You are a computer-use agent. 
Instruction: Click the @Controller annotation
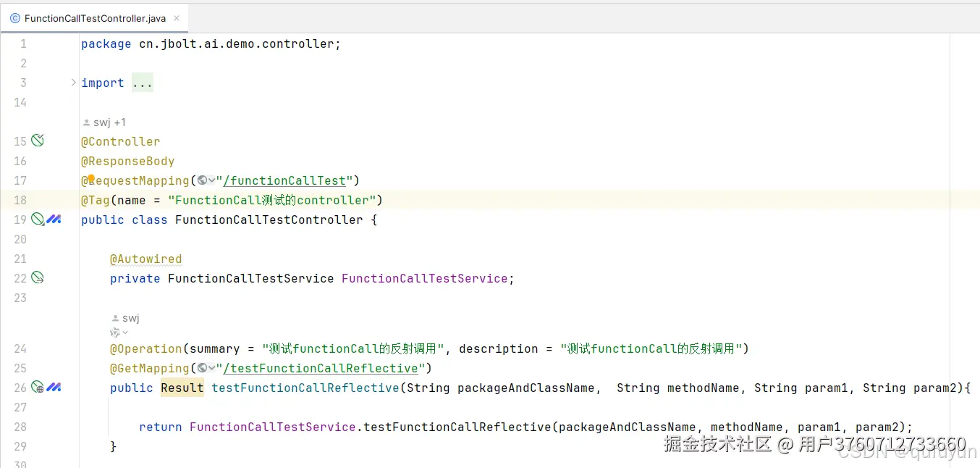coord(121,141)
